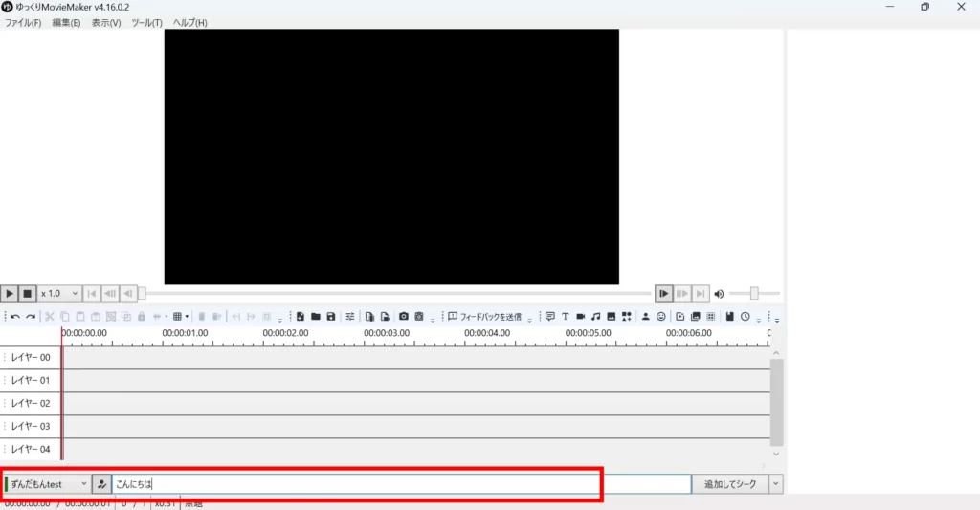980x510 pixels.
Task: Click the trash delete icon
Action: point(201,317)
